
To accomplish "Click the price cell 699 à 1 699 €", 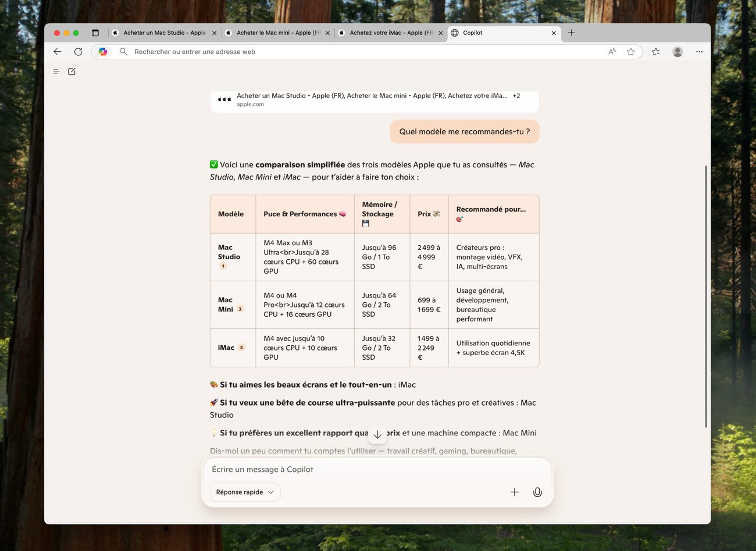I will 429,305.
